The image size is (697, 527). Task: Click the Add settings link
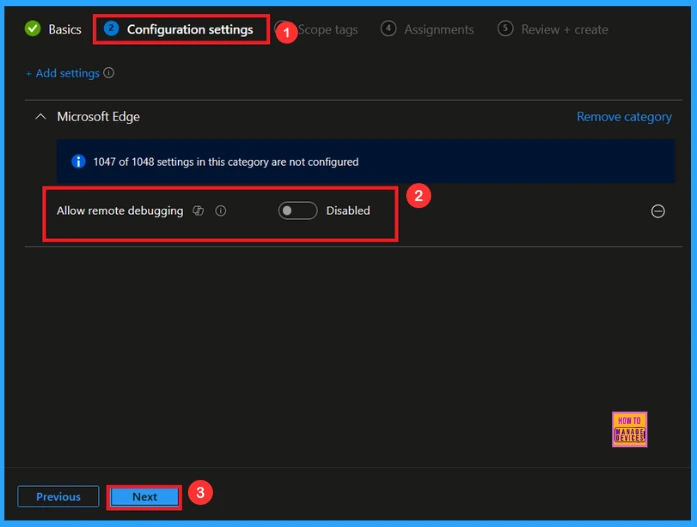(62, 73)
